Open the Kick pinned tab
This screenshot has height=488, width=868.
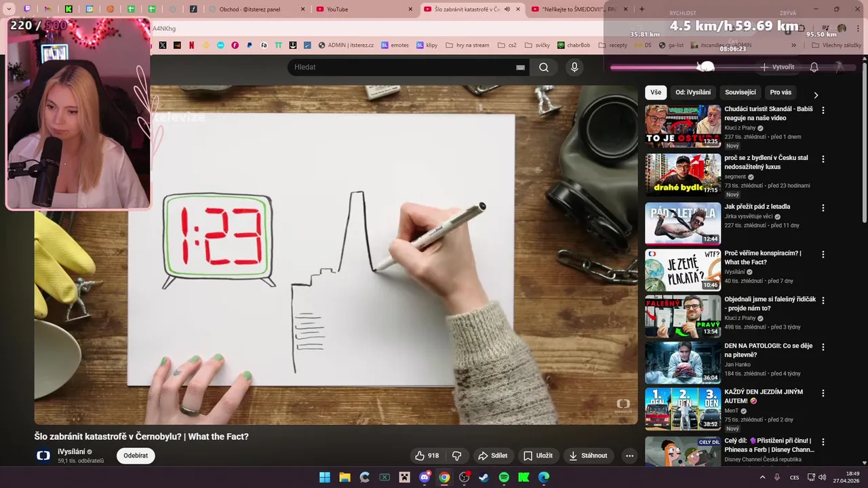click(68, 9)
